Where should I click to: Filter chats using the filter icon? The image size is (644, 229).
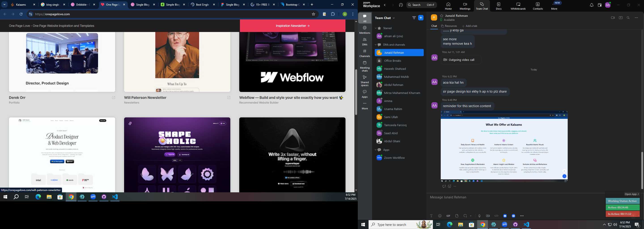414,18
